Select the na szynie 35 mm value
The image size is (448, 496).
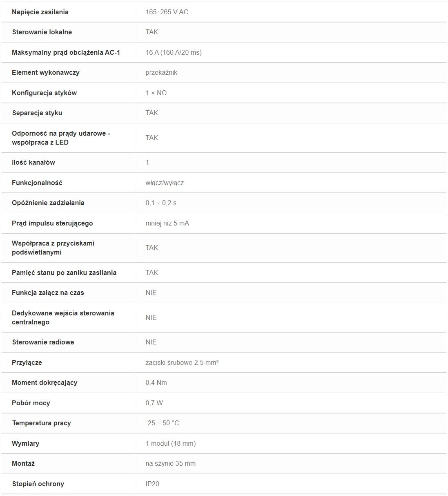(x=170, y=463)
